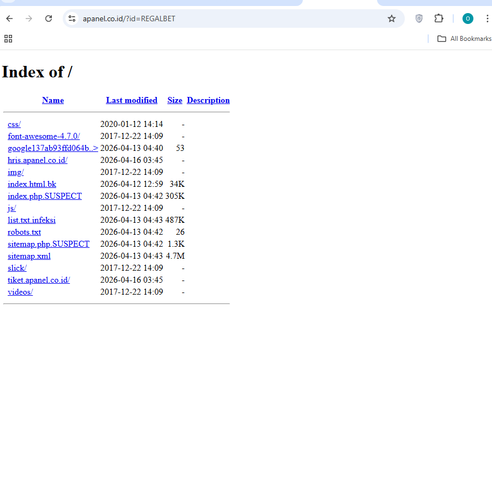
Task: Open the videos/ directory
Action: [20, 292]
